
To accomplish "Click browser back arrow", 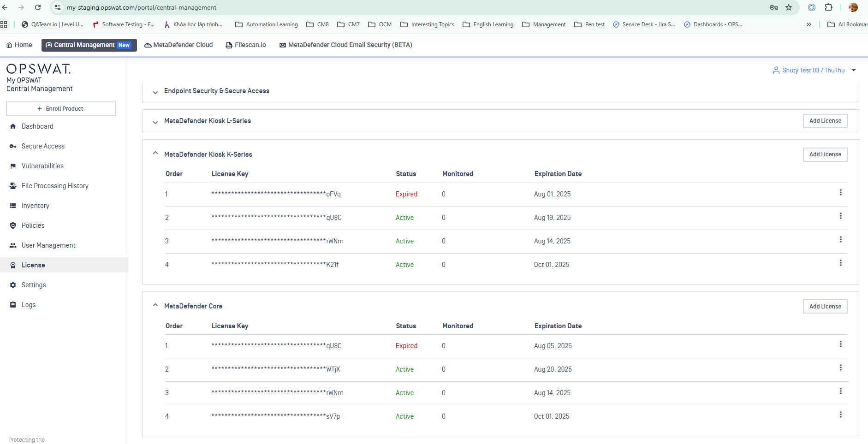I will pos(5,7).
